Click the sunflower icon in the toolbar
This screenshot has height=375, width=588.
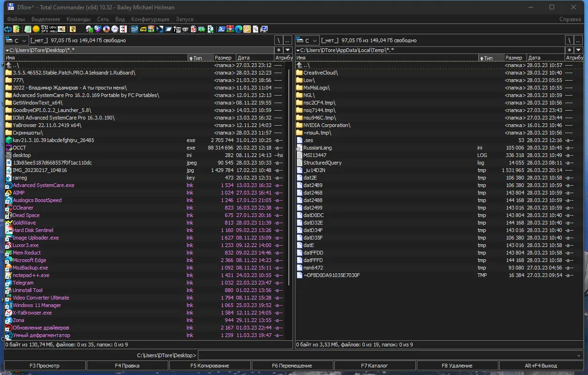pyautogui.click(x=36, y=29)
